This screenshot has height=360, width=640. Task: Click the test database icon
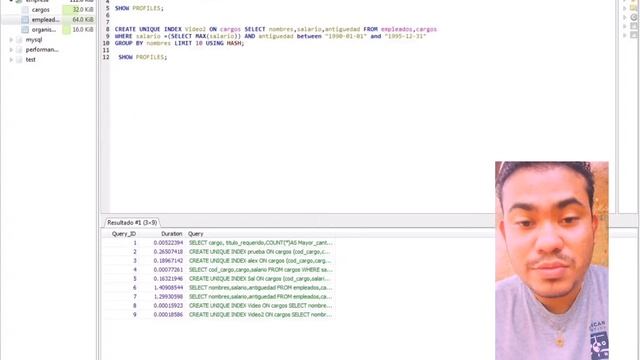pyautogui.click(x=19, y=60)
